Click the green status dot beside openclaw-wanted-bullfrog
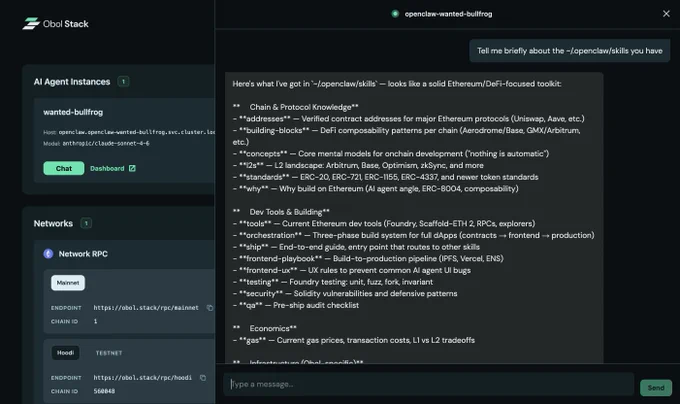The height and width of the screenshot is (404, 680). (395, 14)
